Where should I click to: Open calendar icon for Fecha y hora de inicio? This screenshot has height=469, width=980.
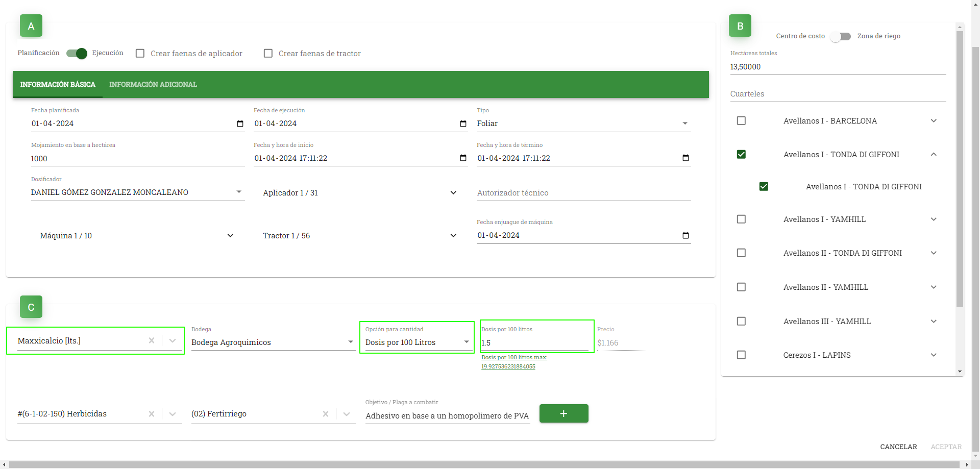pyautogui.click(x=463, y=158)
